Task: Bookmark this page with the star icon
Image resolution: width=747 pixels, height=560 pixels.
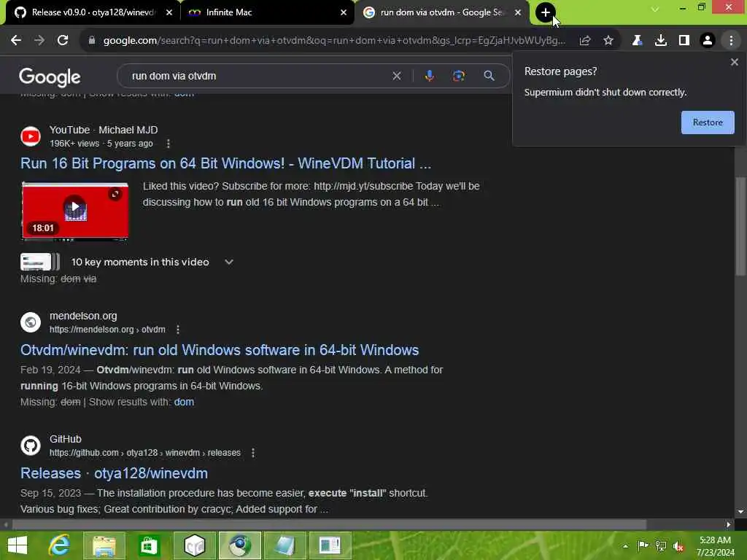Action: (608, 41)
